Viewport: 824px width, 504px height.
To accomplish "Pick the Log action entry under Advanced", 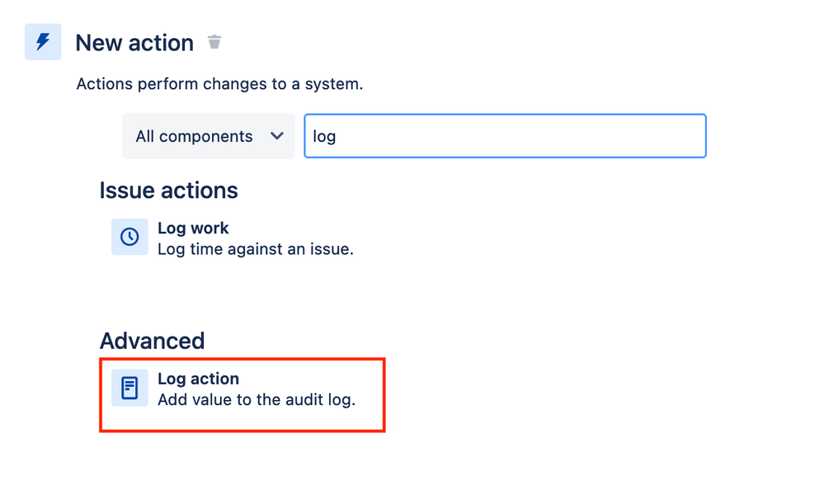I will (242, 395).
